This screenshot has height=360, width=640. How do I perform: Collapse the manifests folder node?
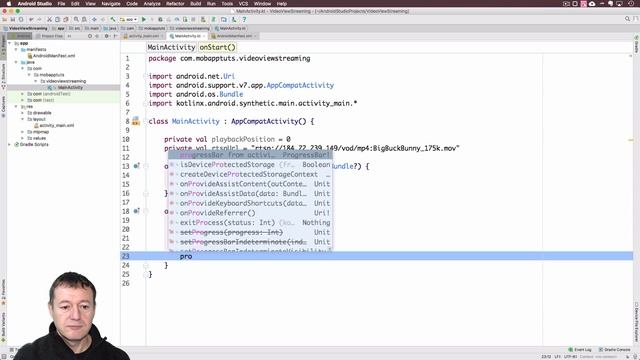(16, 49)
